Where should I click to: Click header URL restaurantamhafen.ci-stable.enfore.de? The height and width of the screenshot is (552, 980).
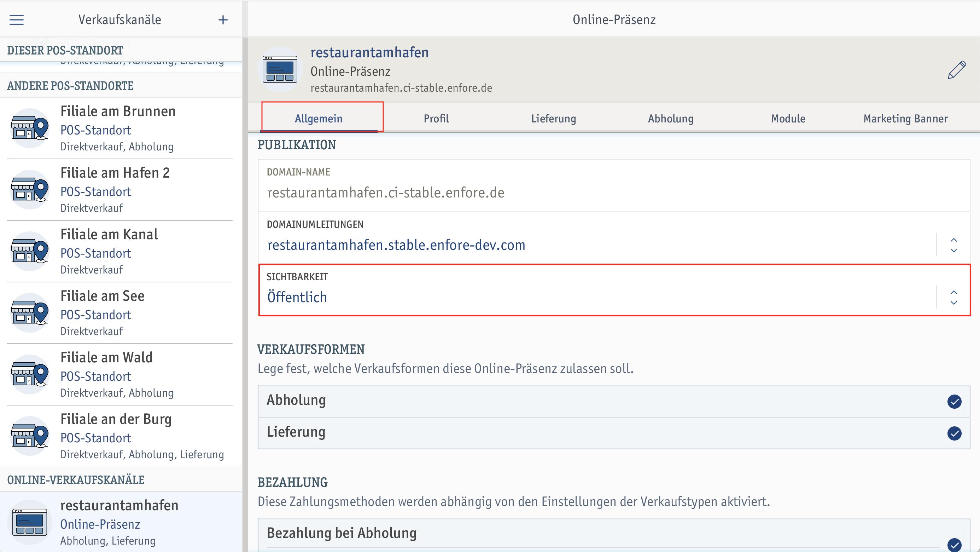pyautogui.click(x=401, y=88)
